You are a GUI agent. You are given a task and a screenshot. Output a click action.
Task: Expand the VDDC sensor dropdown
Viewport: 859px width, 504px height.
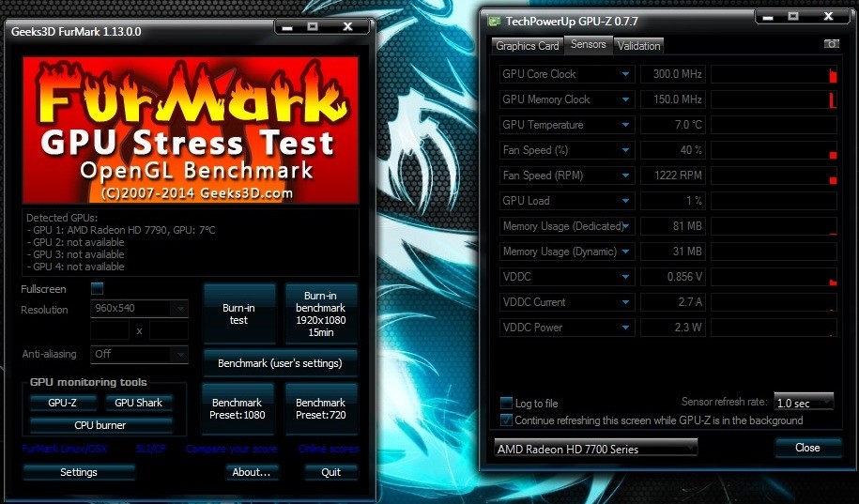[625, 277]
